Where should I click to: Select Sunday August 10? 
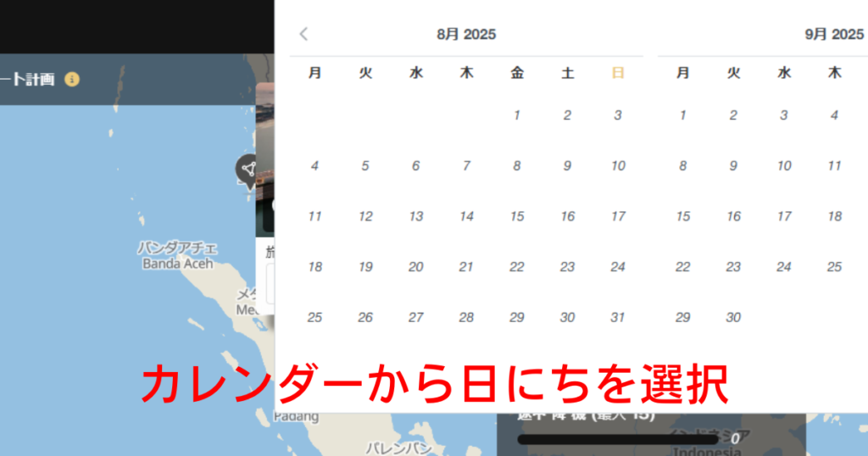(x=618, y=166)
